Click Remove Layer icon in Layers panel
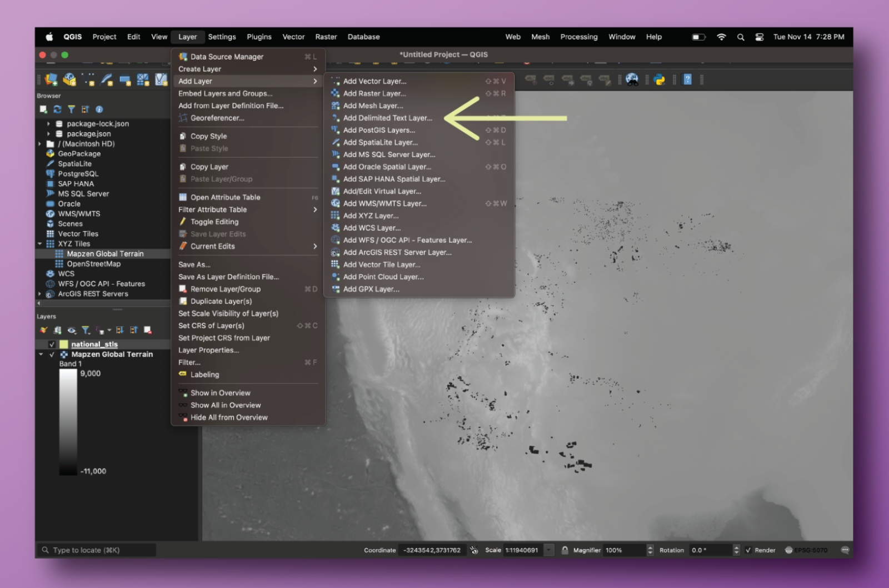 (148, 330)
